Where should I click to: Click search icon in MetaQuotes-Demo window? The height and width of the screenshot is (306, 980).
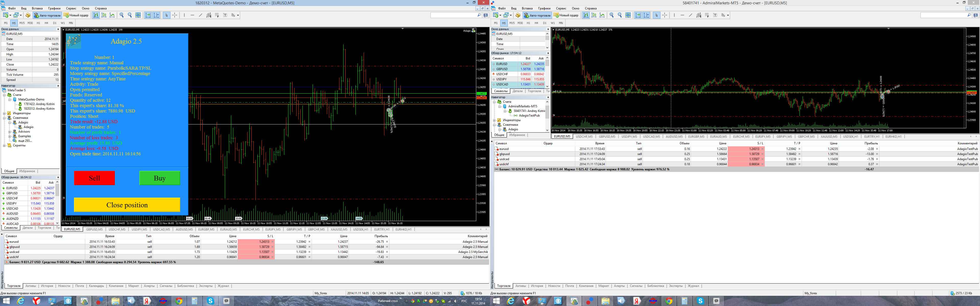[x=479, y=15]
